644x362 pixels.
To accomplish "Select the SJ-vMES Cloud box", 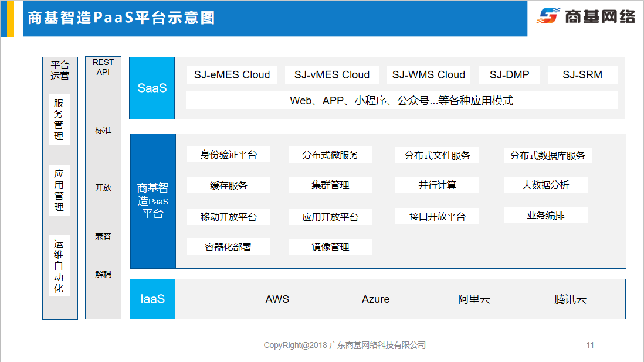I will pos(332,75).
